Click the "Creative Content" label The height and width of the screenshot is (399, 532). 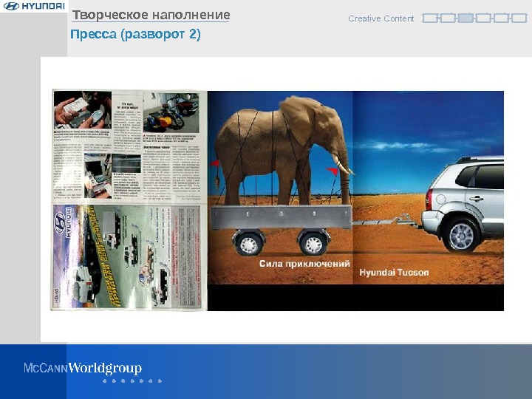click(381, 18)
